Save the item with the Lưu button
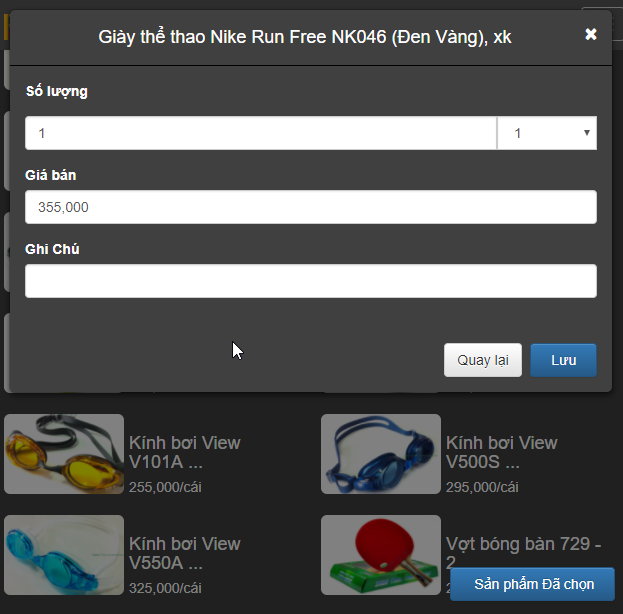 pyautogui.click(x=563, y=360)
